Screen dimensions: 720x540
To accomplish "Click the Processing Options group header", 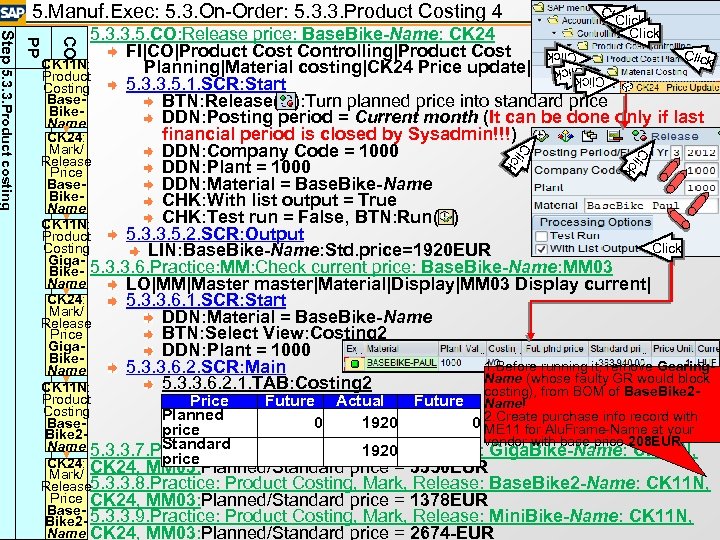I will point(595,222).
